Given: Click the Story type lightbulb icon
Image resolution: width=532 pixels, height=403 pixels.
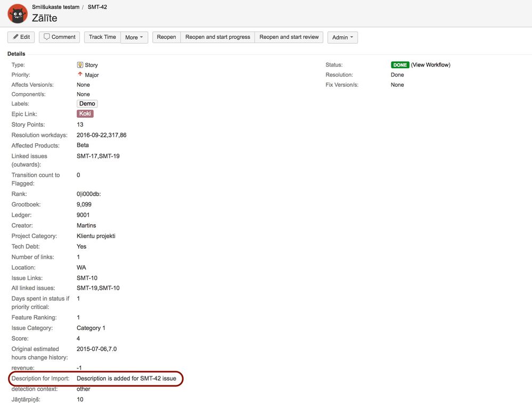Looking at the screenshot, I should coord(80,65).
